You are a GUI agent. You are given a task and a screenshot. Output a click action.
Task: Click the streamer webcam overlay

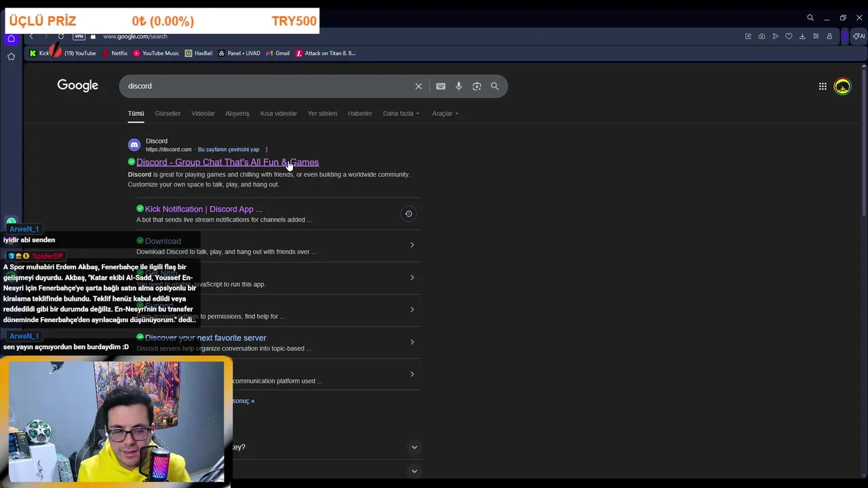click(116, 422)
